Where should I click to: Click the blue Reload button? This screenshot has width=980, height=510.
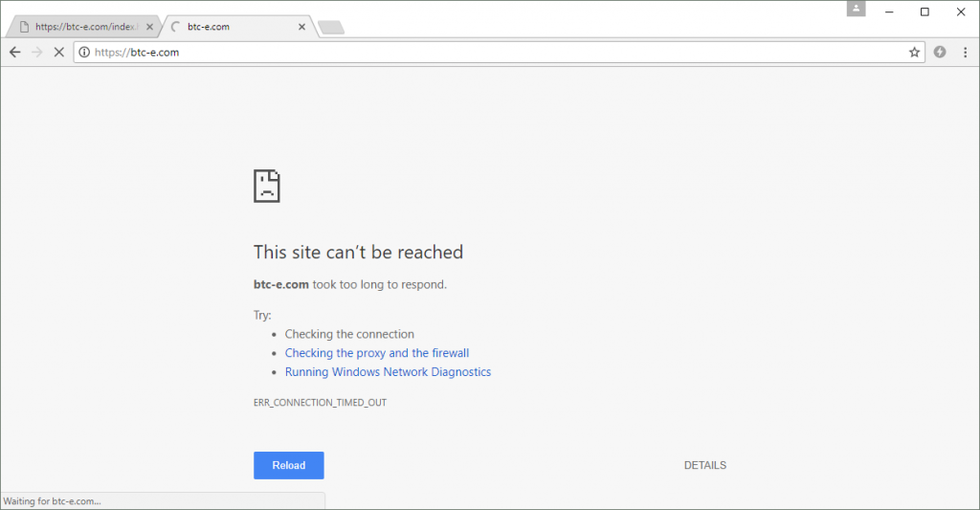[289, 466]
